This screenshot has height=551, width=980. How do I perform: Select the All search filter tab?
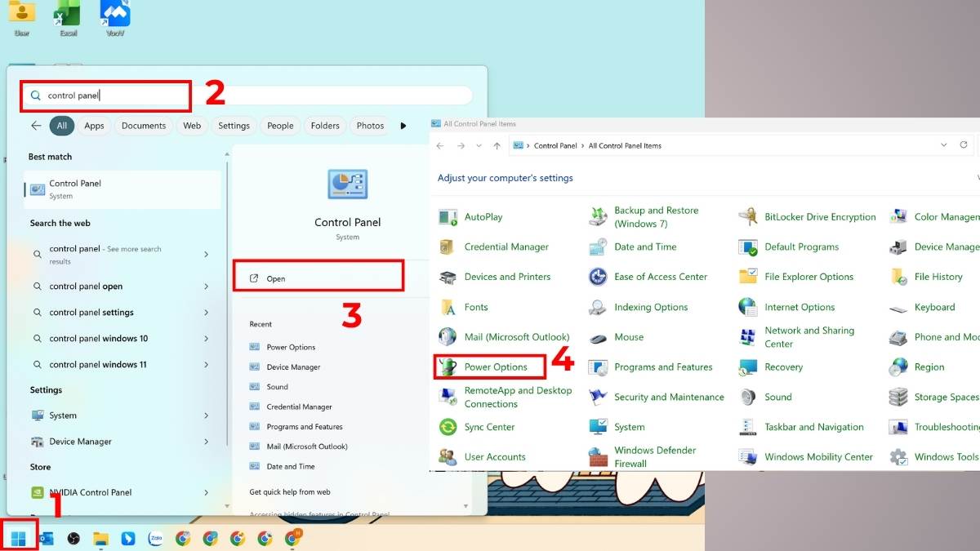62,126
